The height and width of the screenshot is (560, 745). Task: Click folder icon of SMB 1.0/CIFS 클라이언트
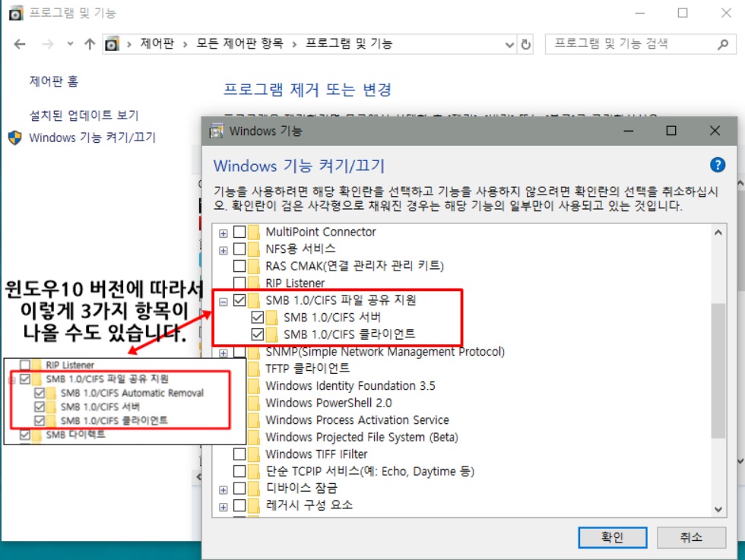pyautogui.click(x=272, y=334)
